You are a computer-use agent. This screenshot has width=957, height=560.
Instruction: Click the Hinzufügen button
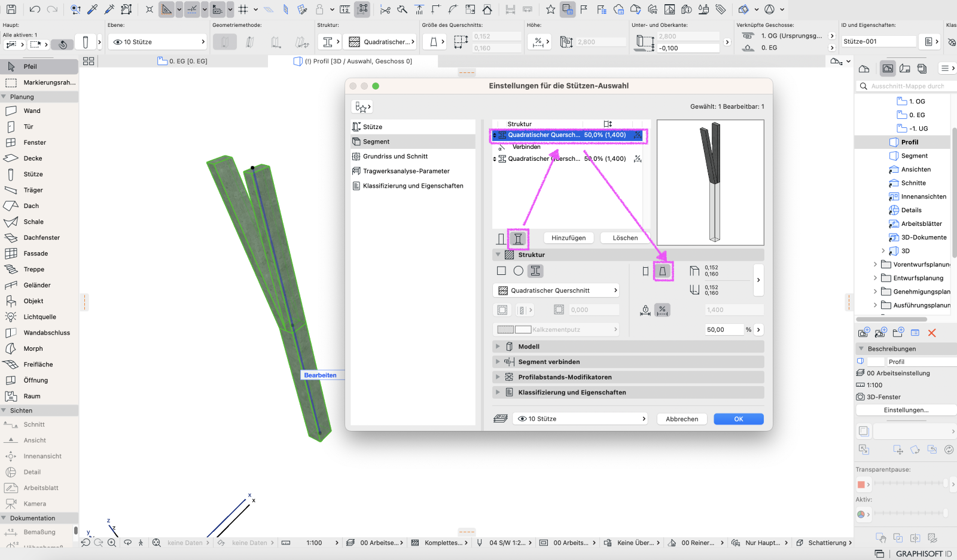[x=568, y=238]
